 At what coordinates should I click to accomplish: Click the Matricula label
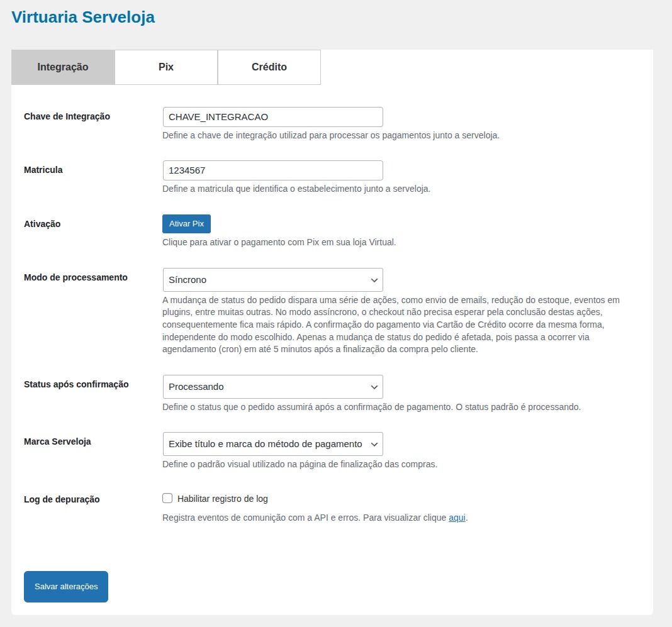tap(43, 170)
